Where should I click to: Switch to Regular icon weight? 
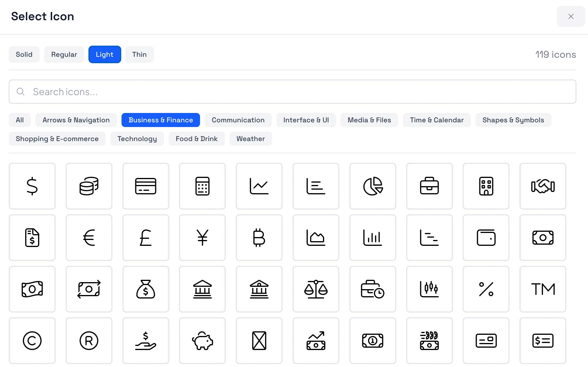pos(64,54)
